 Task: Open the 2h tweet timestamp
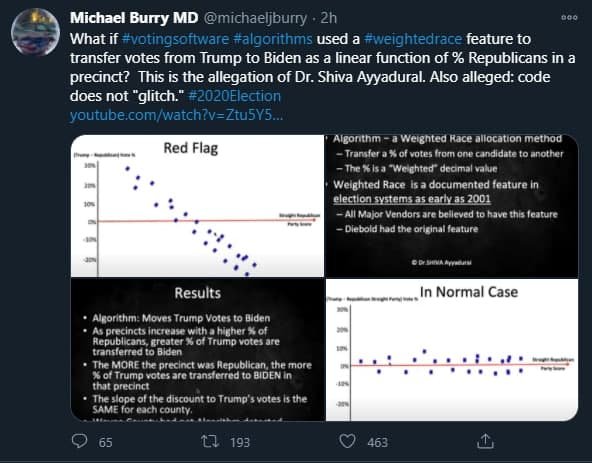pos(328,18)
